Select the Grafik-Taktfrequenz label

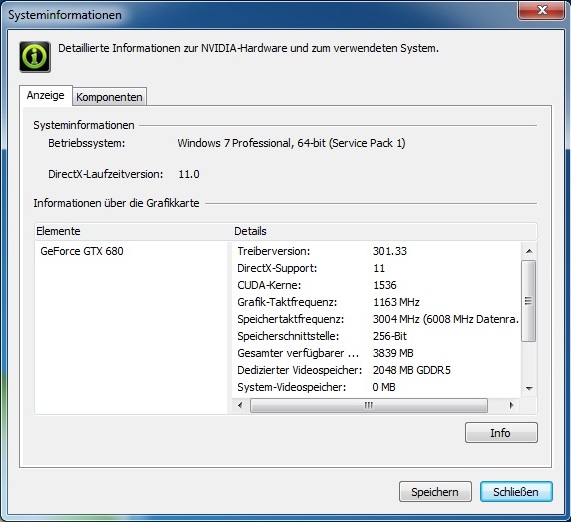(x=287, y=302)
